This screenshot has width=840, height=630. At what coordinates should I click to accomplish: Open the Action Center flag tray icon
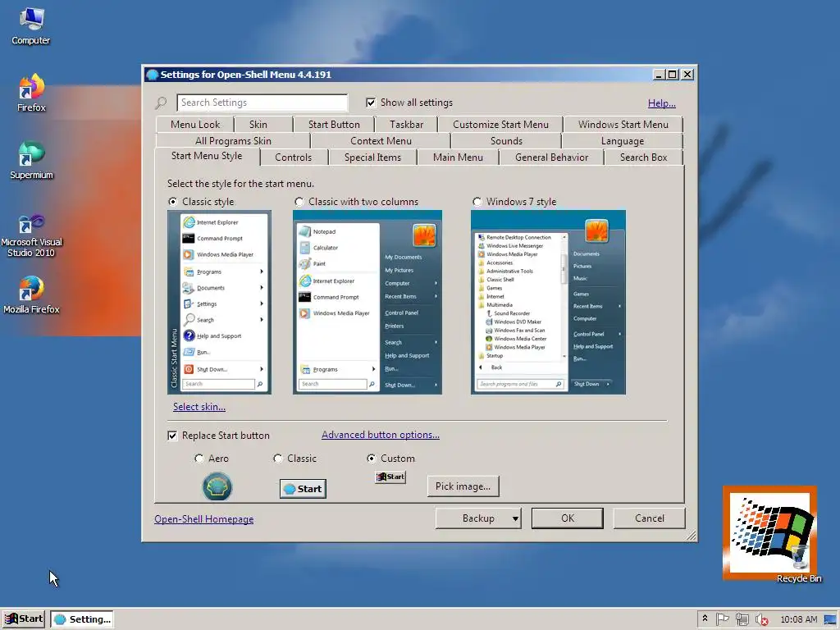tap(722, 619)
